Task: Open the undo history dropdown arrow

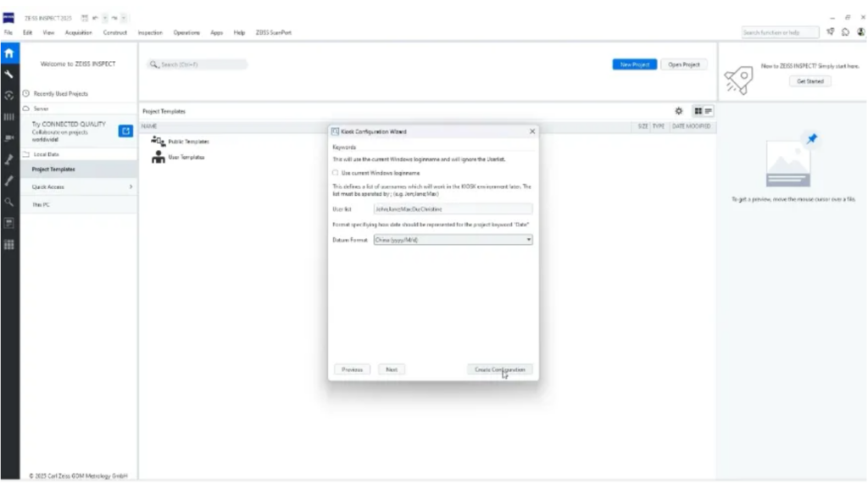Action: pyautogui.click(x=104, y=19)
